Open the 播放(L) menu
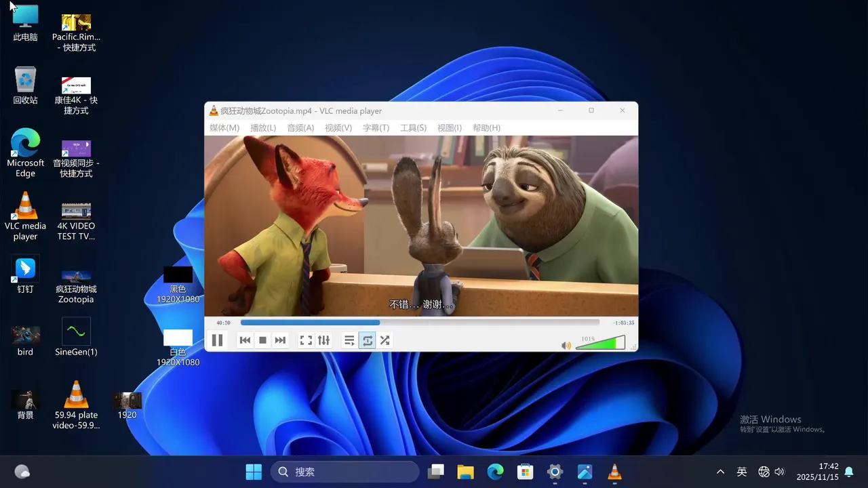The height and width of the screenshot is (488, 868). [x=263, y=127]
